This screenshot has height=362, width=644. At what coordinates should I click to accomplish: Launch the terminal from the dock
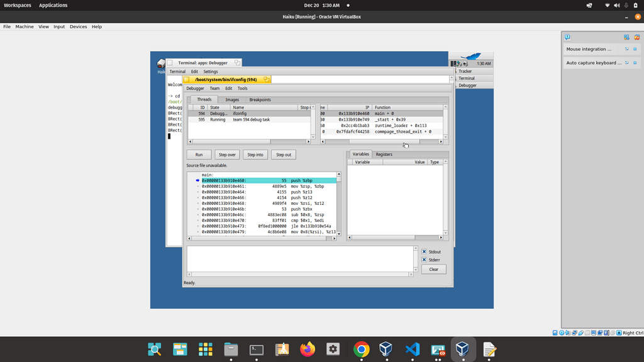(257, 349)
